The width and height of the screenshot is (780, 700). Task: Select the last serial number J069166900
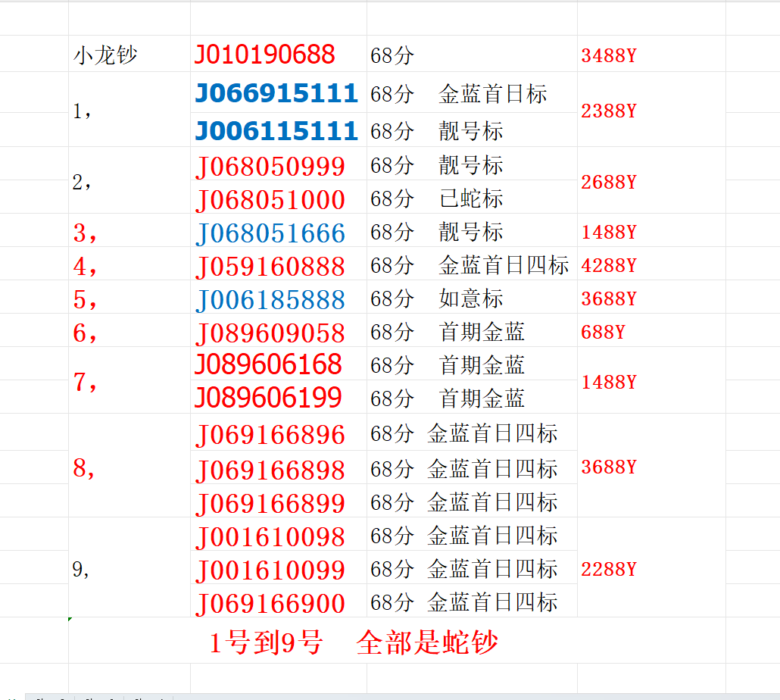click(270, 604)
